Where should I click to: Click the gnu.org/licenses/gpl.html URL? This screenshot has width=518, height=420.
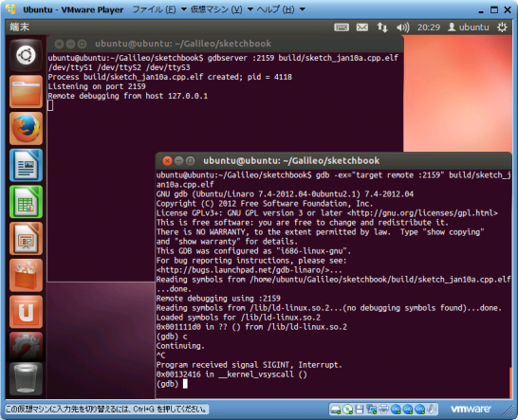[422, 213]
